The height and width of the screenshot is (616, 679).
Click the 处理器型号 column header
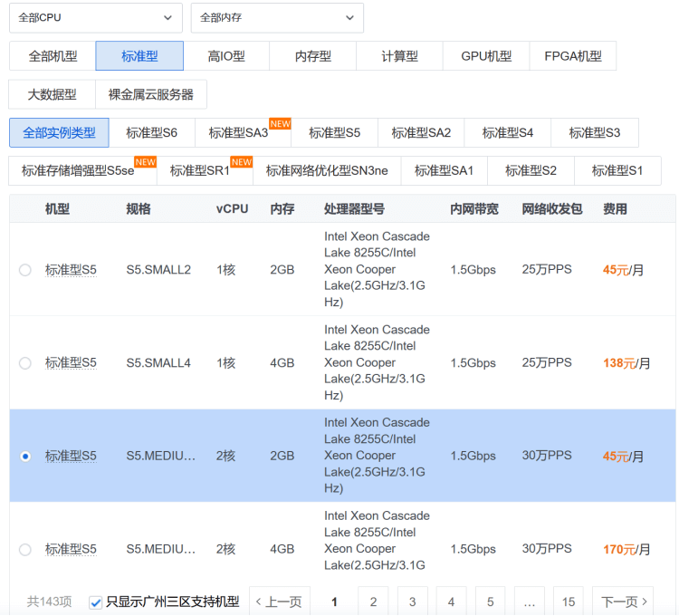pyautogui.click(x=354, y=208)
